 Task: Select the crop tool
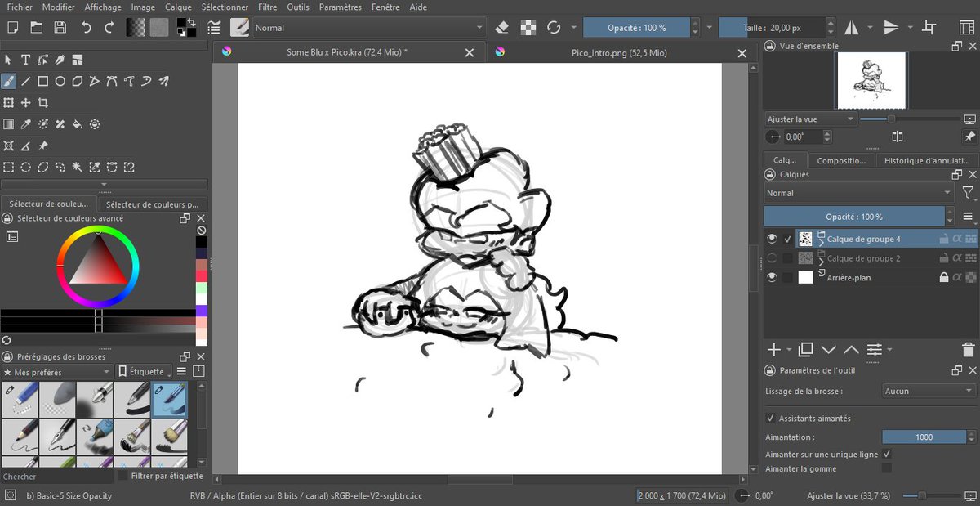(43, 103)
